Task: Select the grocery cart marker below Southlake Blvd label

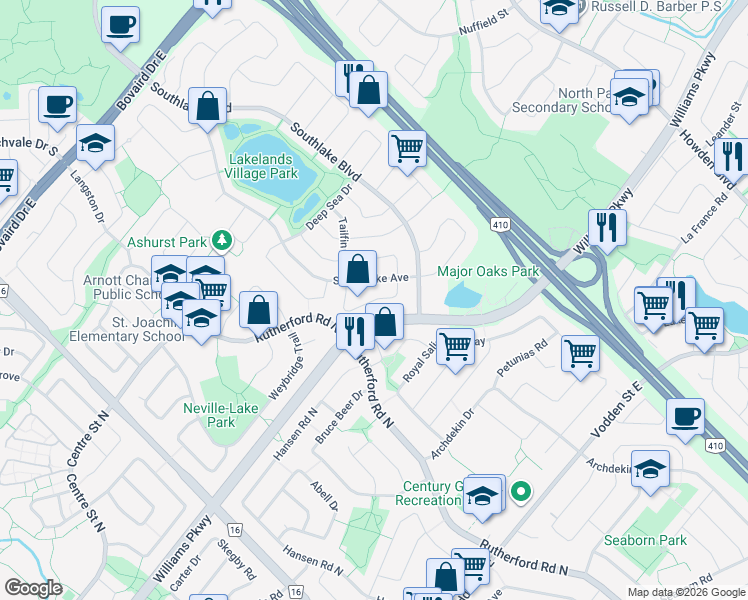Action: [407, 150]
